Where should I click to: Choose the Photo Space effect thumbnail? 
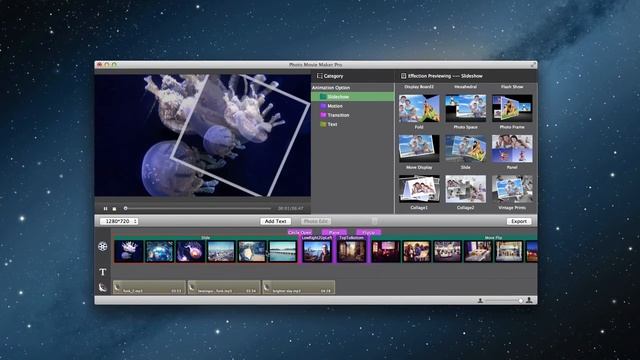point(465,109)
